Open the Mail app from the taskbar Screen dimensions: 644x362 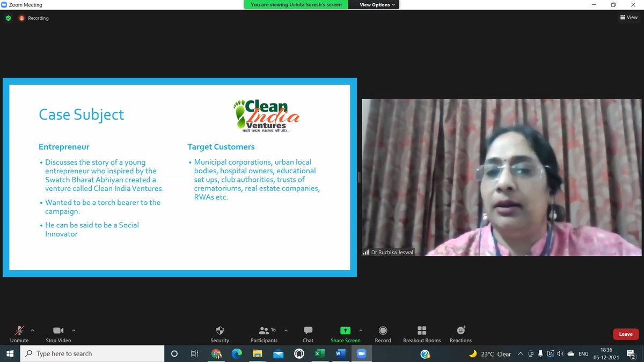(278, 353)
